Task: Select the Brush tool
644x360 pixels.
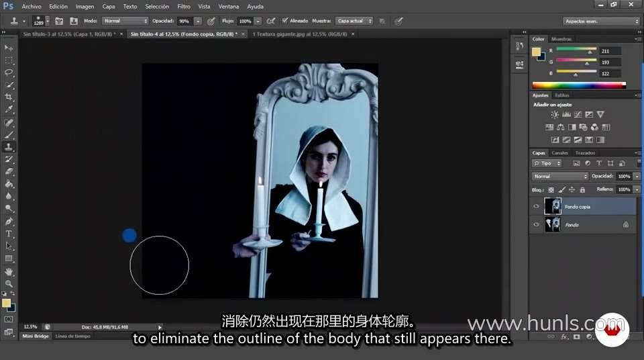Action: pyautogui.click(x=9, y=135)
